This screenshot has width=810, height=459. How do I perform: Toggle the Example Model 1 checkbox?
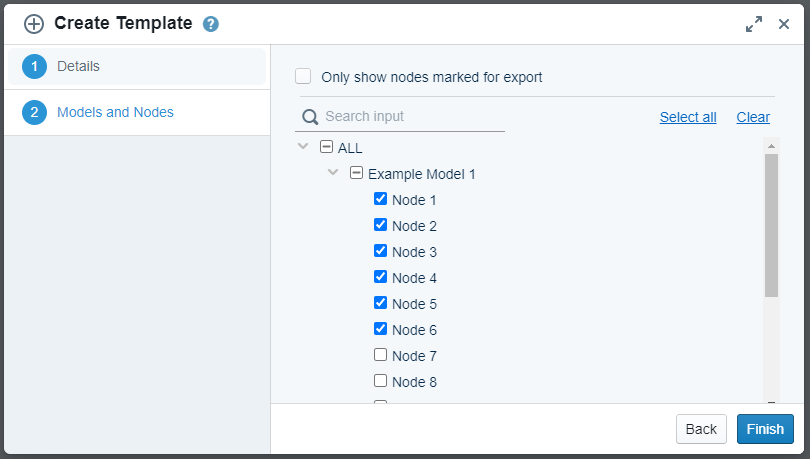click(x=356, y=173)
